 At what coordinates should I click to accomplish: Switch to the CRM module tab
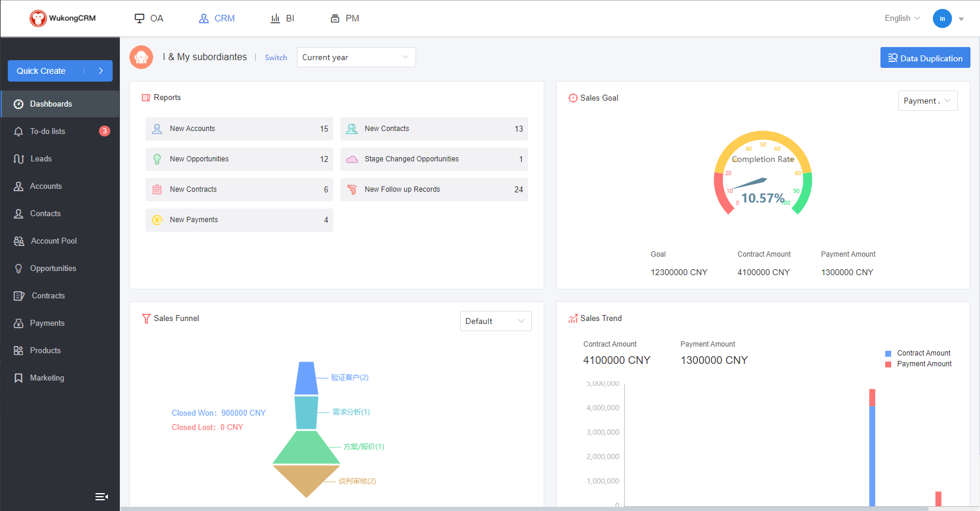click(x=217, y=18)
